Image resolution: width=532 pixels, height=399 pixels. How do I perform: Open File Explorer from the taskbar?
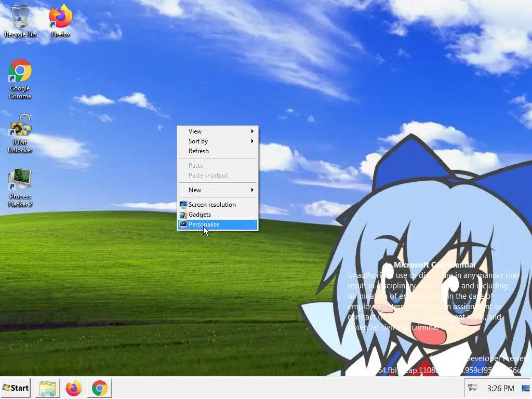click(48, 388)
